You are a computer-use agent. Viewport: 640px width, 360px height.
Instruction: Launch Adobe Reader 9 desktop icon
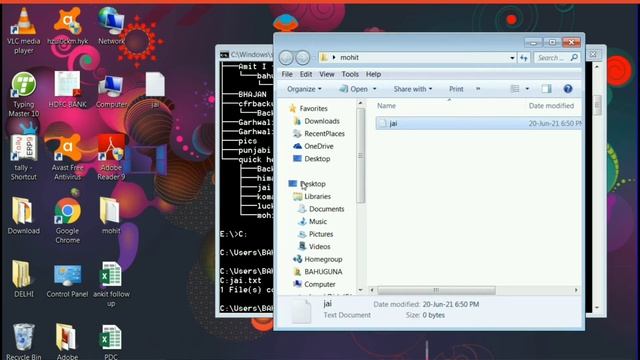click(x=111, y=158)
